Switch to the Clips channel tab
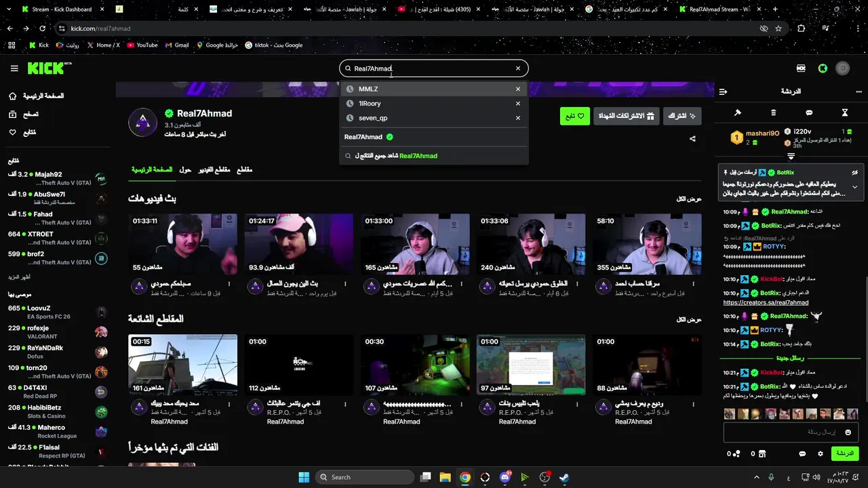This screenshot has height=488, width=868. pyautogui.click(x=244, y=169)
